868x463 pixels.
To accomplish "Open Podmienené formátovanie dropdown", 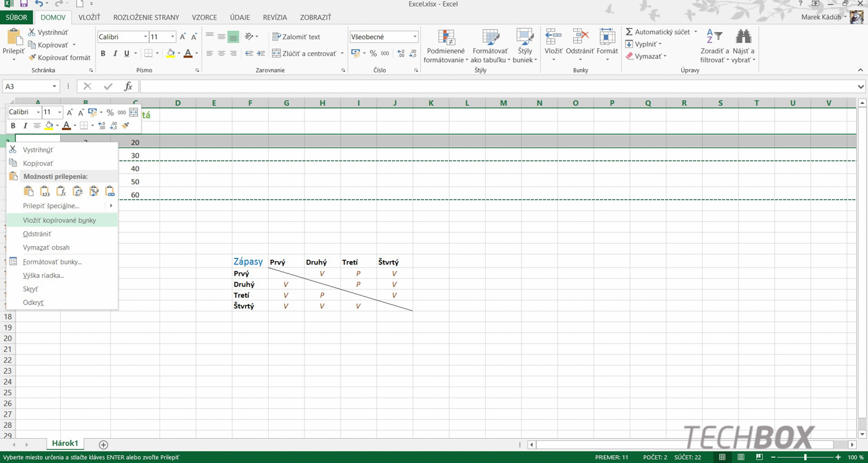I will click(446, 46).
